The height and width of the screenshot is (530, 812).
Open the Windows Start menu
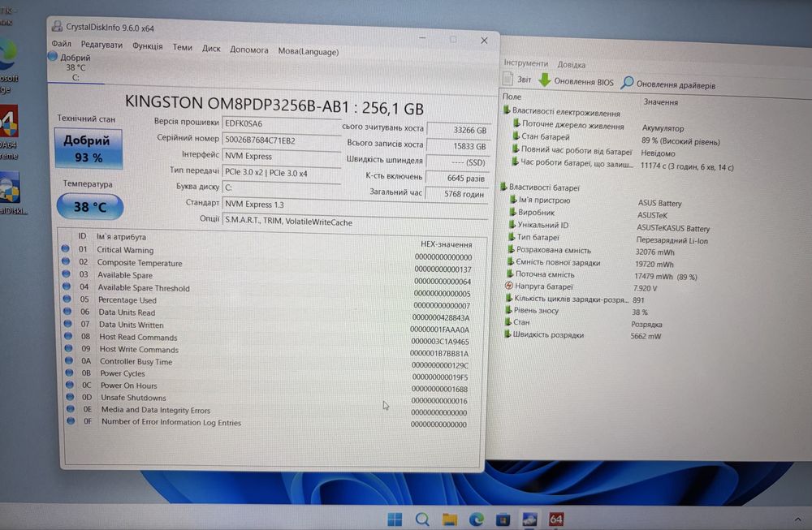click(x=395, y=519)
